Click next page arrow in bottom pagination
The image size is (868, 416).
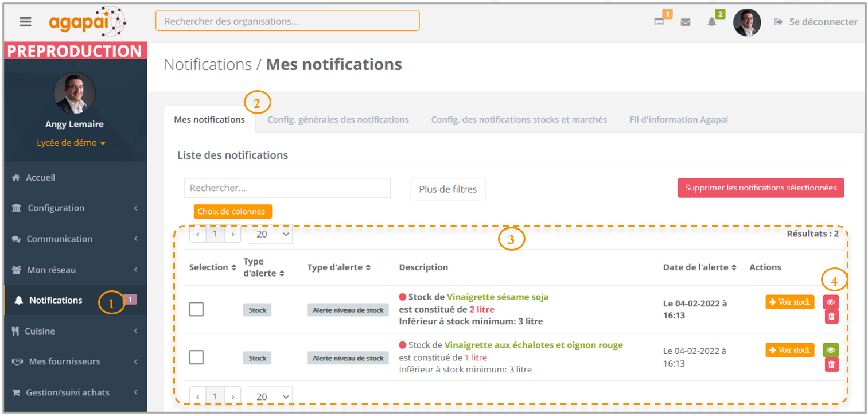pyautogui.click(x=232, y=396)
